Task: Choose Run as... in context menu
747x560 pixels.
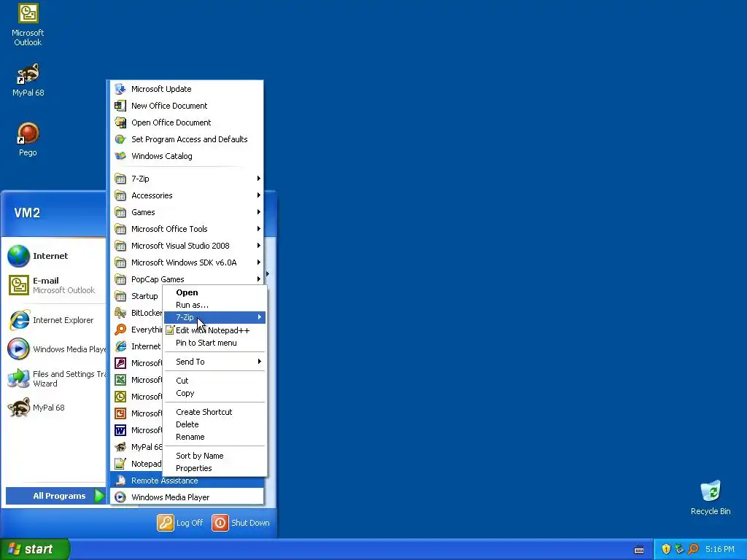Action: 215,305
